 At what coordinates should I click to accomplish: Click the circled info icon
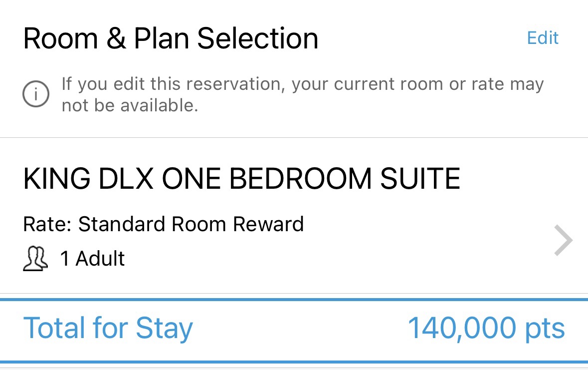(36, 94)
